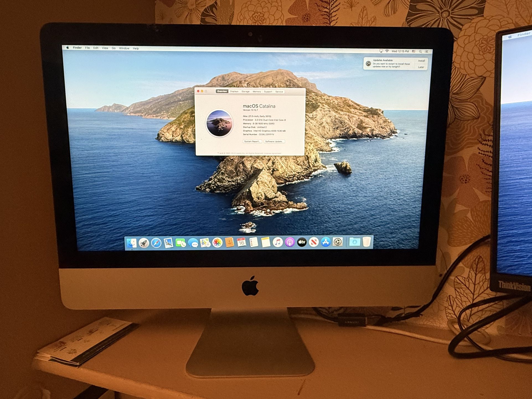The height and width of the screenshot is (399, 532).
Task: Open System Preferences gear in dock
Action: [x=337, y=242]
